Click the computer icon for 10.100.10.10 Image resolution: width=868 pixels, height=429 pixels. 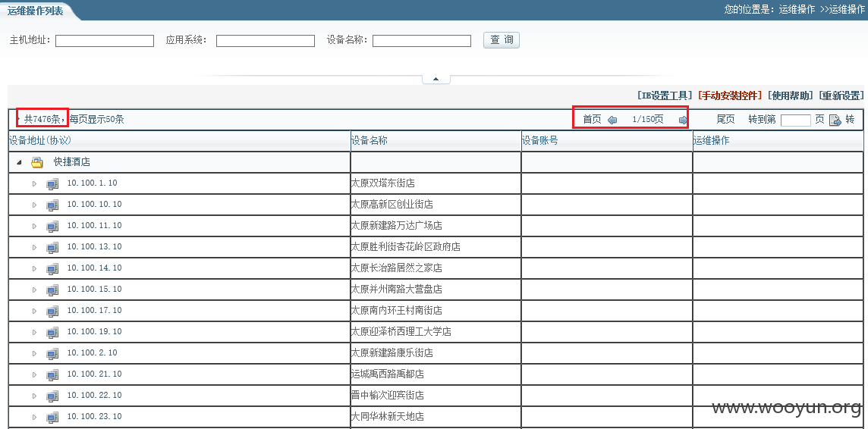pyautogui.click(x=52, y=205)
